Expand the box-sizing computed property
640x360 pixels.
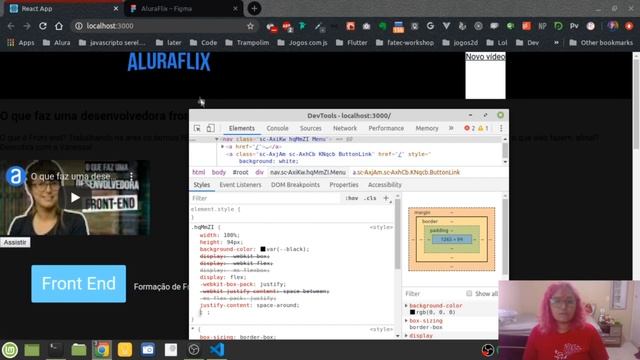pos(406,320)
